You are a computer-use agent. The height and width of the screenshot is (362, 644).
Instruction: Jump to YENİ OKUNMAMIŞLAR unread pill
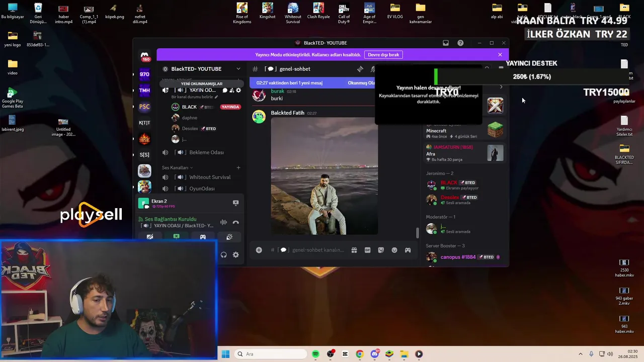tap(201, 84)
